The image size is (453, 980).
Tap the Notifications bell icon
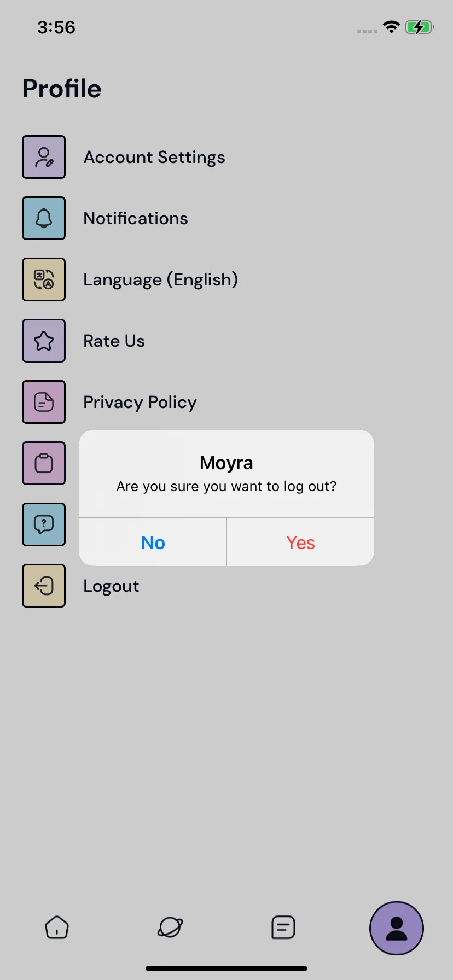[x=44, y=218]
